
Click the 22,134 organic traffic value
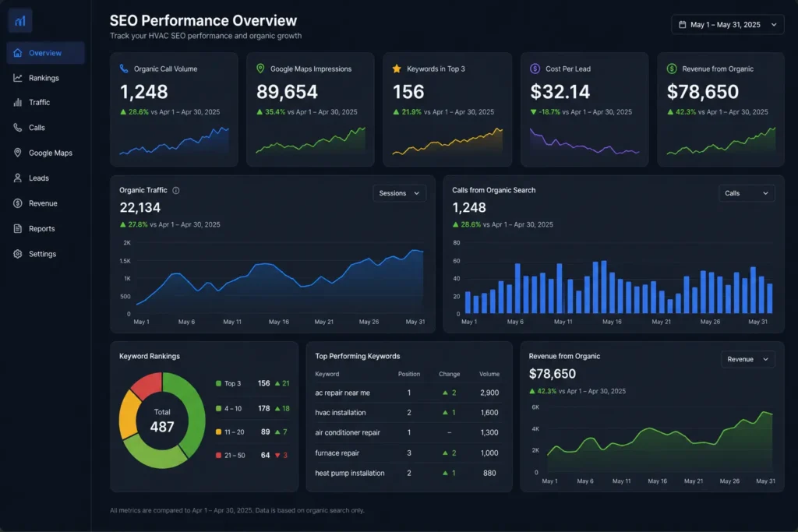coord(140,207)
